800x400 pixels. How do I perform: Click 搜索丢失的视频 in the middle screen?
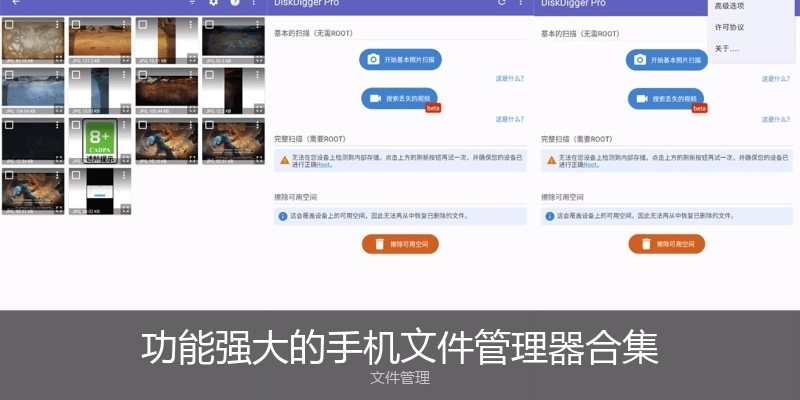coord(399,98)
